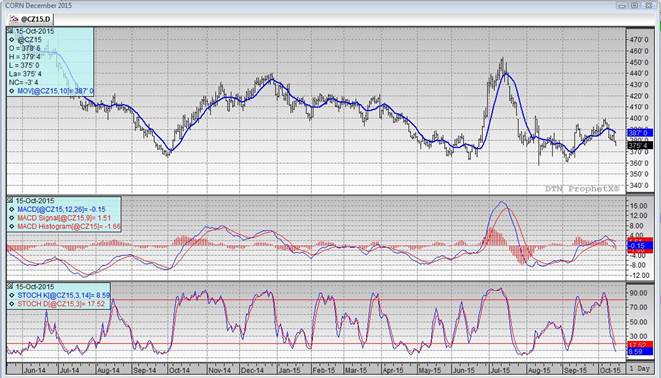Screen dimensions: 661x378
Task: Click the 90.00 stochastic axis label
Action: [640, 293]
